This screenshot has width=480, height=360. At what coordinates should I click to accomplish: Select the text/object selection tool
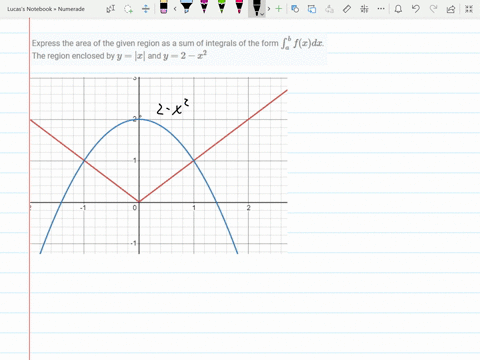pyautogui.click(x=111, y=9)
